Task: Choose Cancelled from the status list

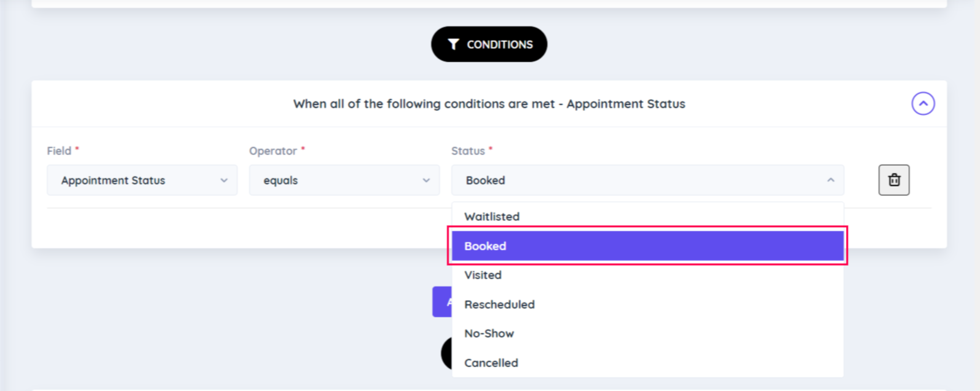Action: pyautogui.click(x=491, y=363)
